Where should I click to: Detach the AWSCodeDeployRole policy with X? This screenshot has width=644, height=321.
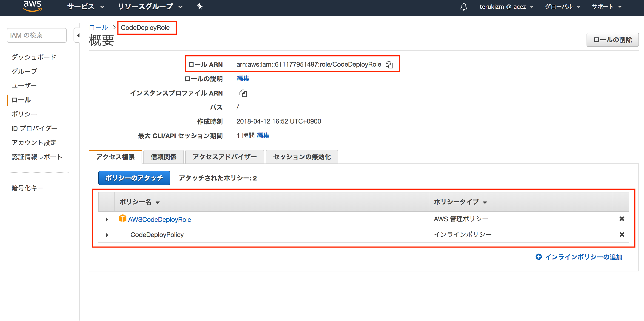coord(622,219)
